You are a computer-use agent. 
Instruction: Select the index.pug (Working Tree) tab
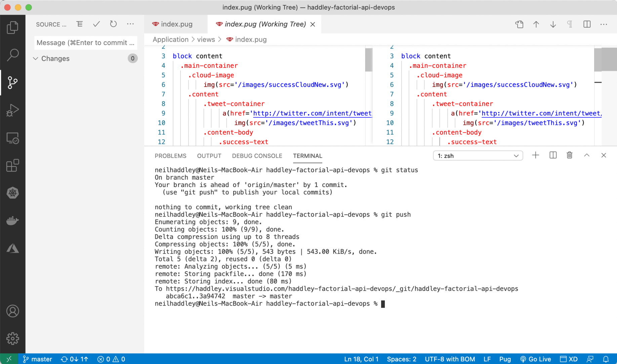[x=265, y=24]
